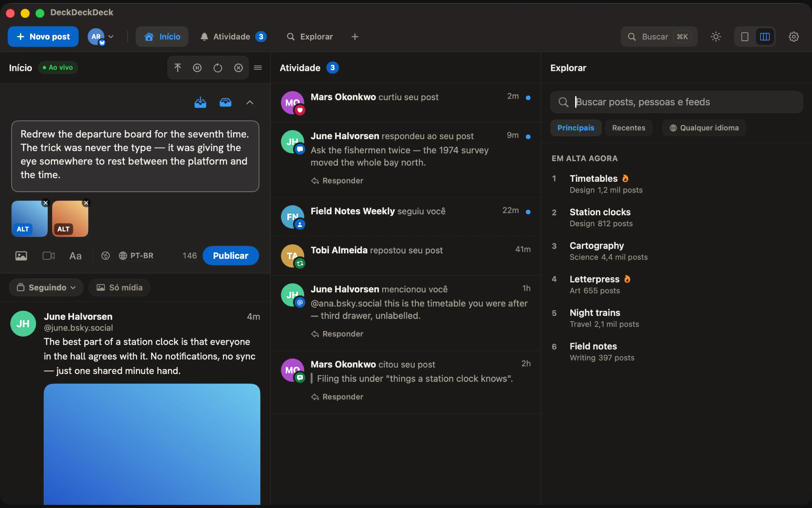Image resolution: width=812 pixels, height=508 pixels.
Task: Click into the post composer text box
Action: 135,156
